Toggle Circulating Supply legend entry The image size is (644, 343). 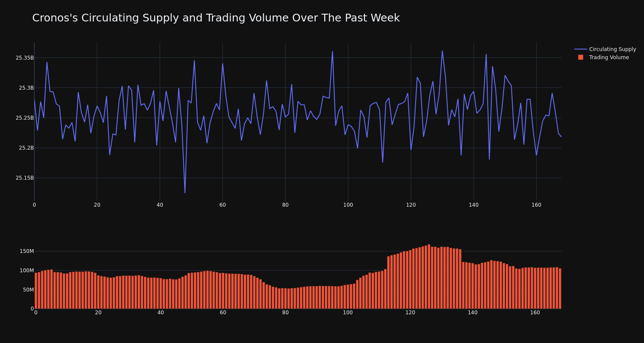pos(605,49)
